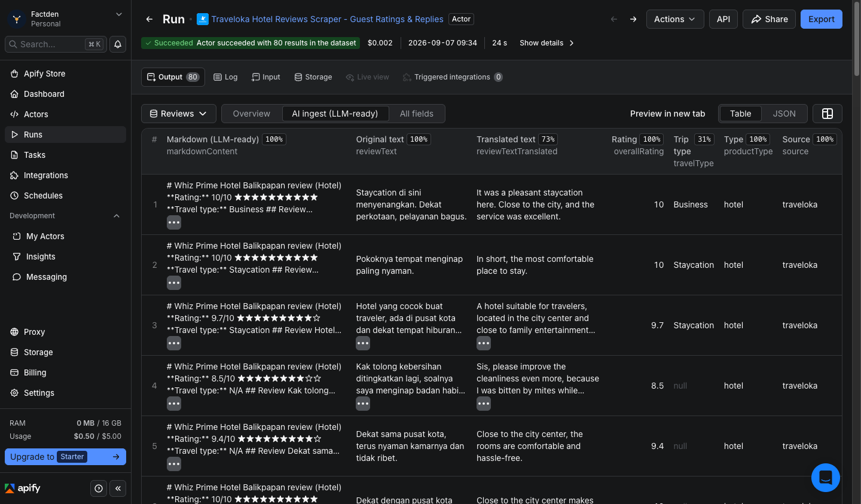This screenshot has height=504, width=861.
Task: Open the Live view tab
Action: [x=367, y=77]
